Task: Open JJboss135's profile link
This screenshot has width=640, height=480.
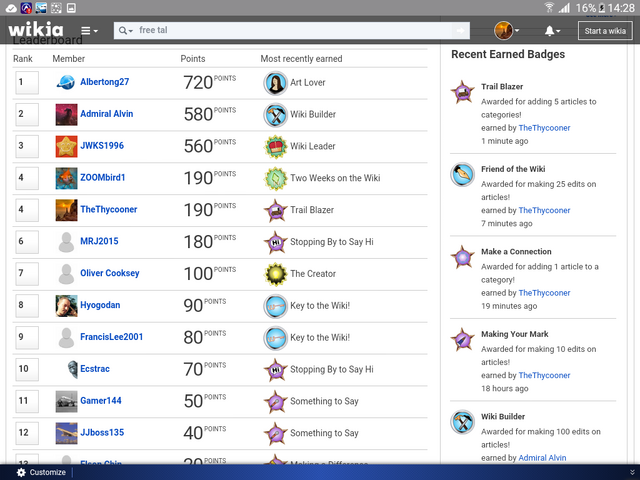Action: click(x=102, y=432)
